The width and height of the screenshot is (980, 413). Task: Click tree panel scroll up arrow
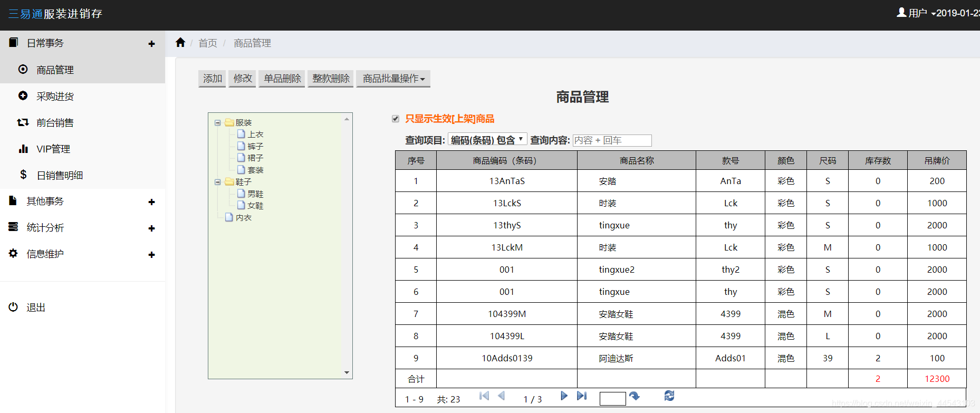pos(347,119)
